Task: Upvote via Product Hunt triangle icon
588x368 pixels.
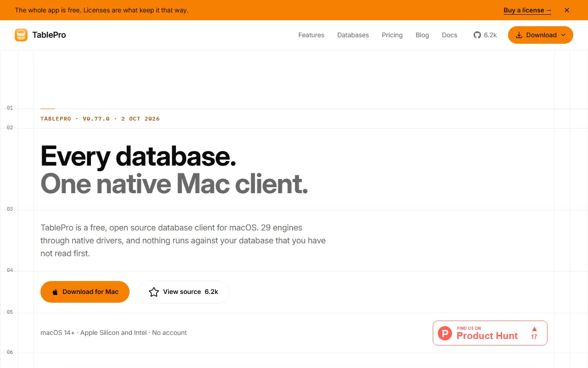Action: point(534,329)
